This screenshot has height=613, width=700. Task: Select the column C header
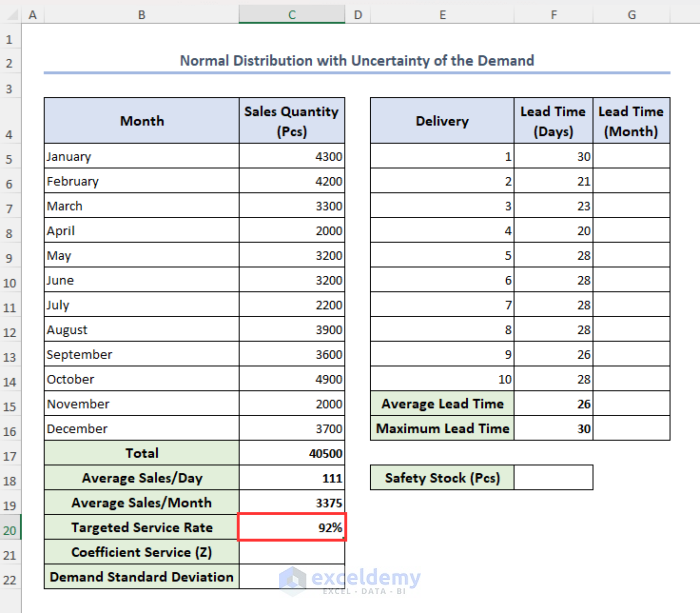[x=292, y=15]
